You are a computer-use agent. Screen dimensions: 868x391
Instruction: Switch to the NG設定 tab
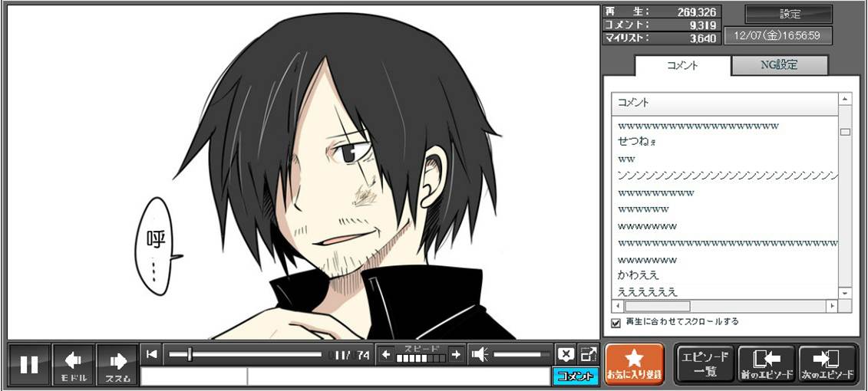pyautogui.click(x=779, y=65)
